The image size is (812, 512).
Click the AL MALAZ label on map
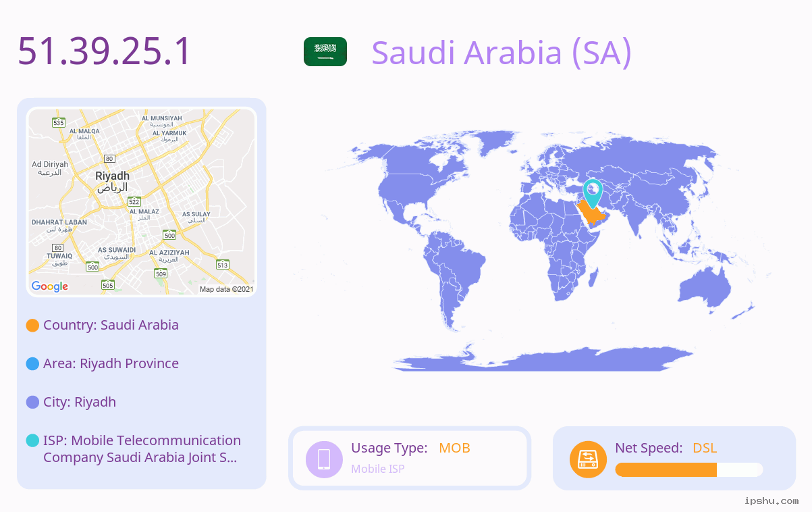tap(144, 215)
